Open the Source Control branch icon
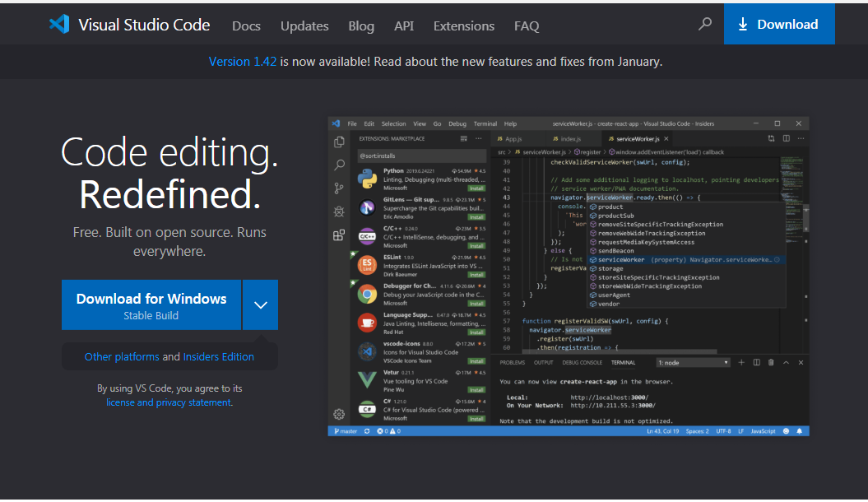 click(x=339, y=188)
